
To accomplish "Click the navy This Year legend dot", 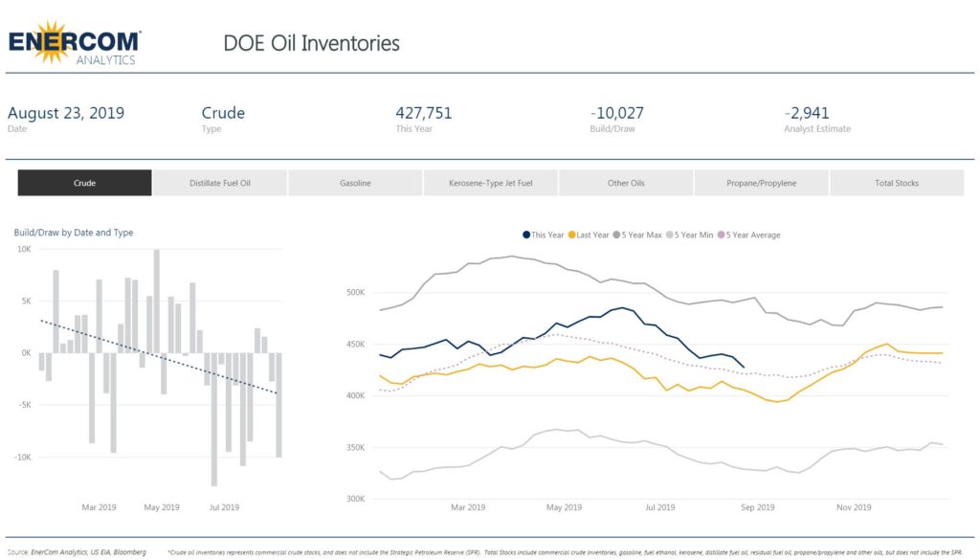I will [x=526, y=235].
